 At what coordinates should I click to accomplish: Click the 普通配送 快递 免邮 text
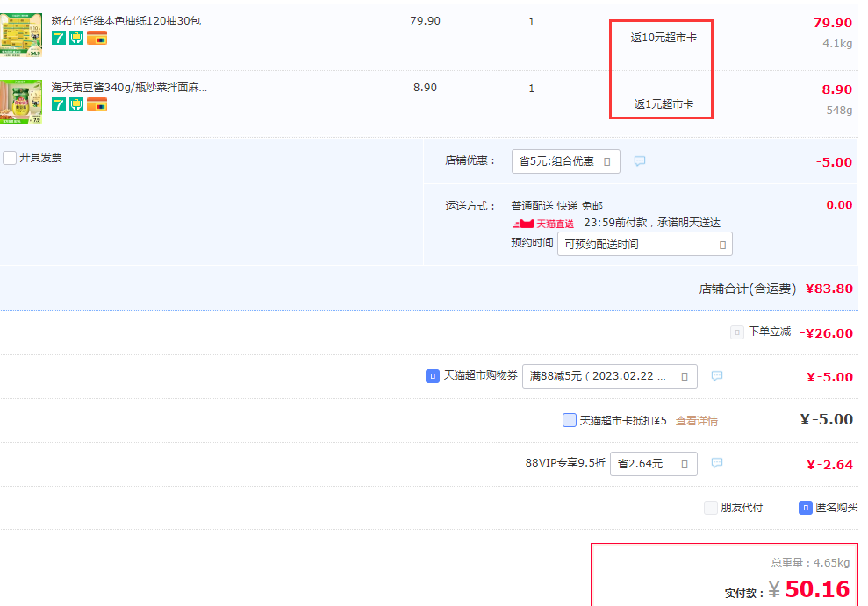point(557,206)
